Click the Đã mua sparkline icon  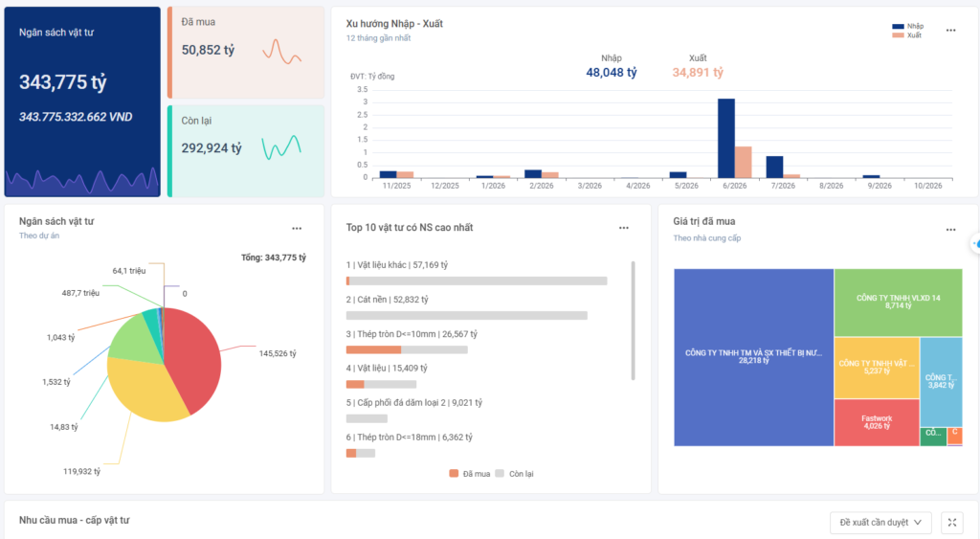282,52
